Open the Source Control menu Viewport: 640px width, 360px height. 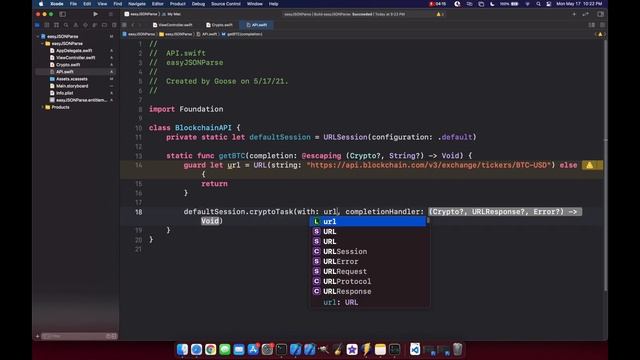(x=226, y=4)
